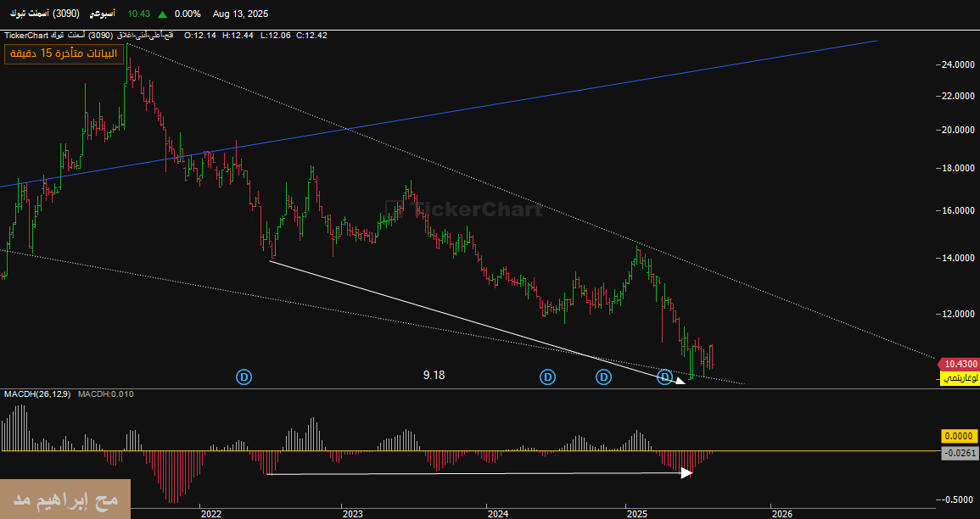The height and width of the screenshot is (519, 980).
Task: Click the C:12.42 close value
Action: [311, 36]
